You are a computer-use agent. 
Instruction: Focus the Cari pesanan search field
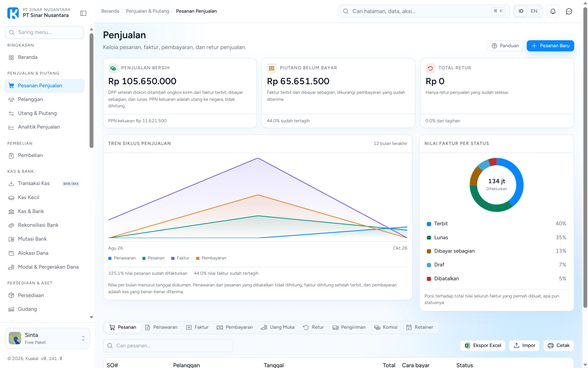pyautogui.click(x=168, y=346)
